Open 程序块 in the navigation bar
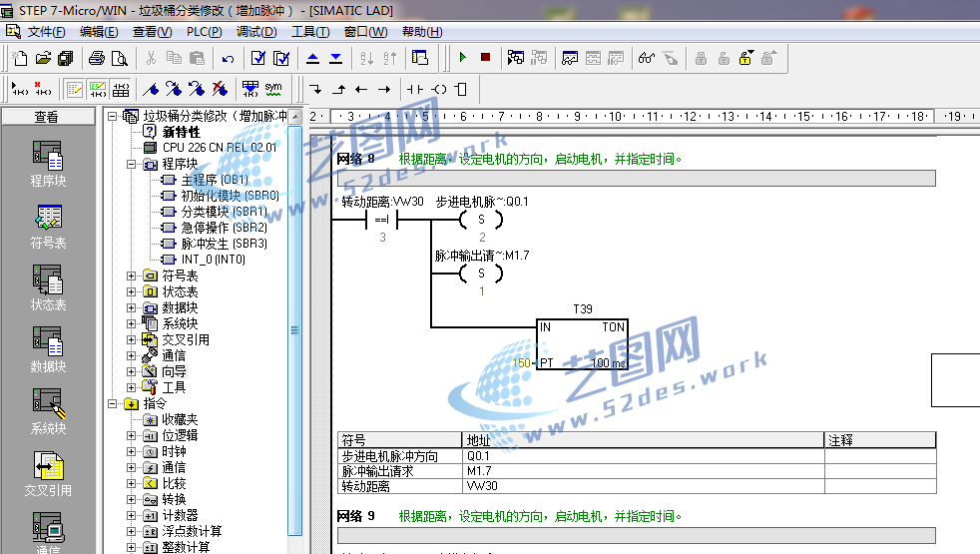This screenshot has height=554, width=980. pyautogui.click(x=48, y=164)
